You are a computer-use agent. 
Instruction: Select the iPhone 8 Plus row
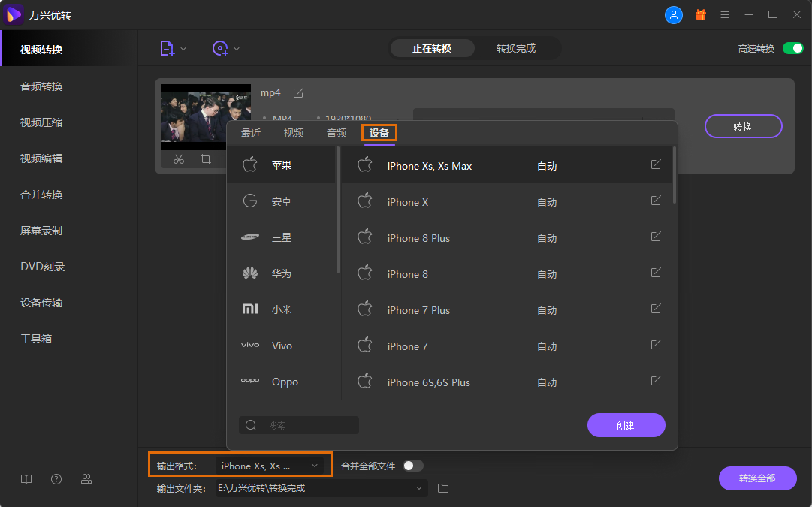coord(508,237)
